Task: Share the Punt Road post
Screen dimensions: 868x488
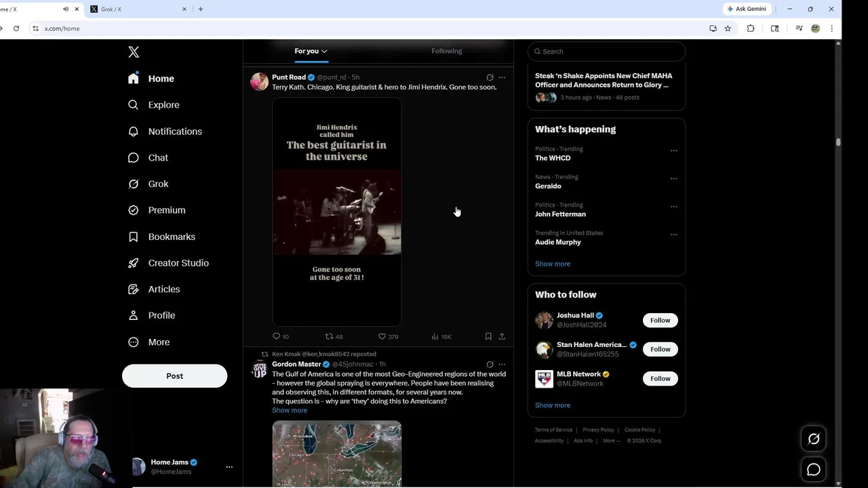Action: pos(502,336)
